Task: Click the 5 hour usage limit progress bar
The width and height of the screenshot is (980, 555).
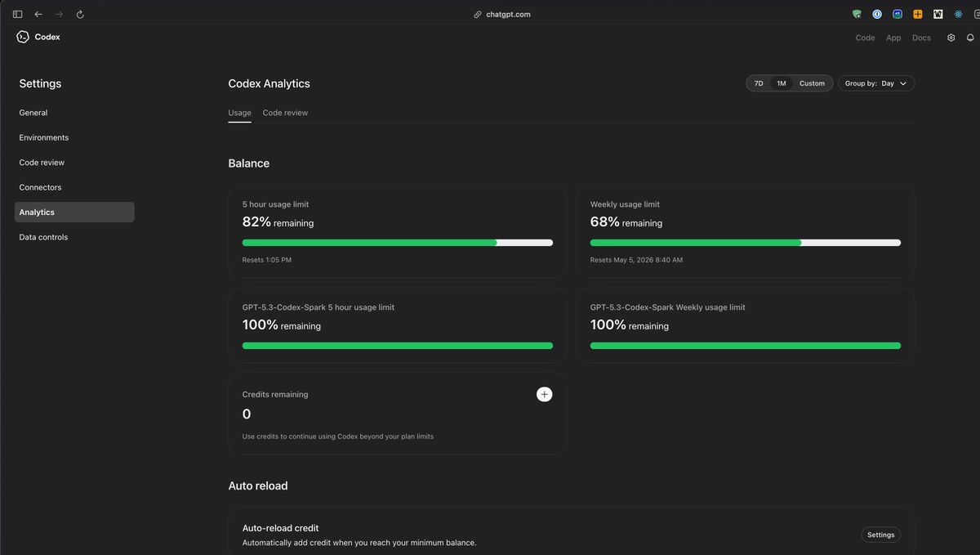Action: tap(398, 243)
